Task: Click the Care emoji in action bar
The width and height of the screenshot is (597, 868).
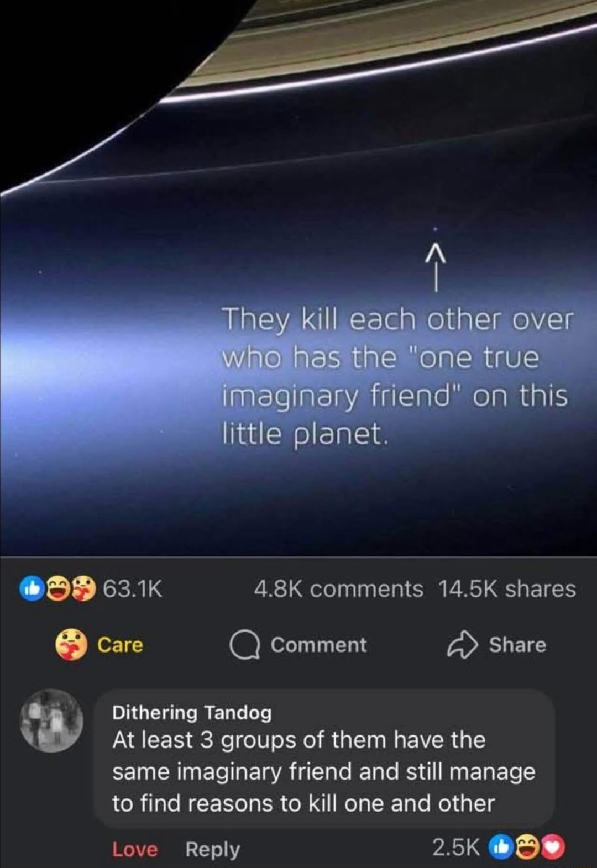Action: pos(71,645)
